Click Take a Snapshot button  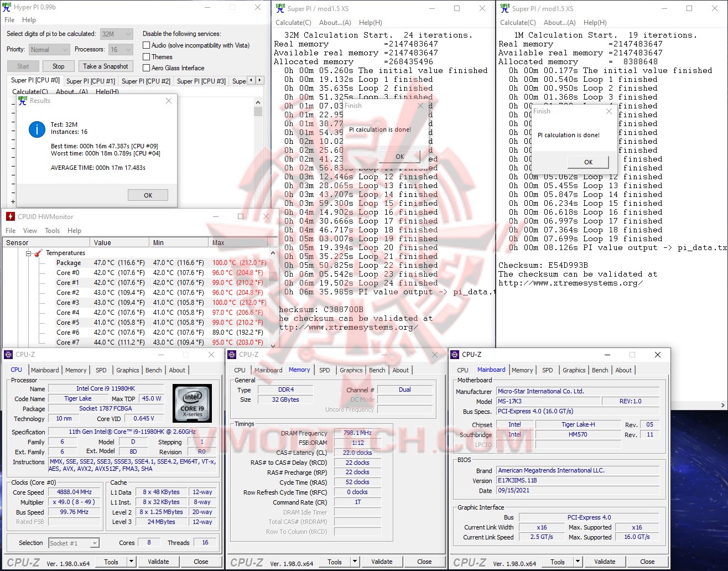coord(106,66)
